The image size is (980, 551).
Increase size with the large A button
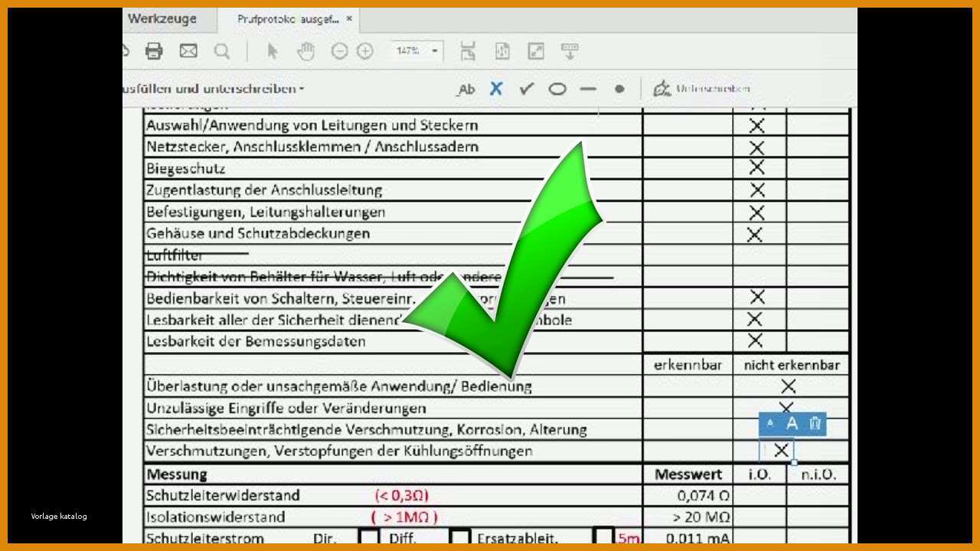(792, 423)
